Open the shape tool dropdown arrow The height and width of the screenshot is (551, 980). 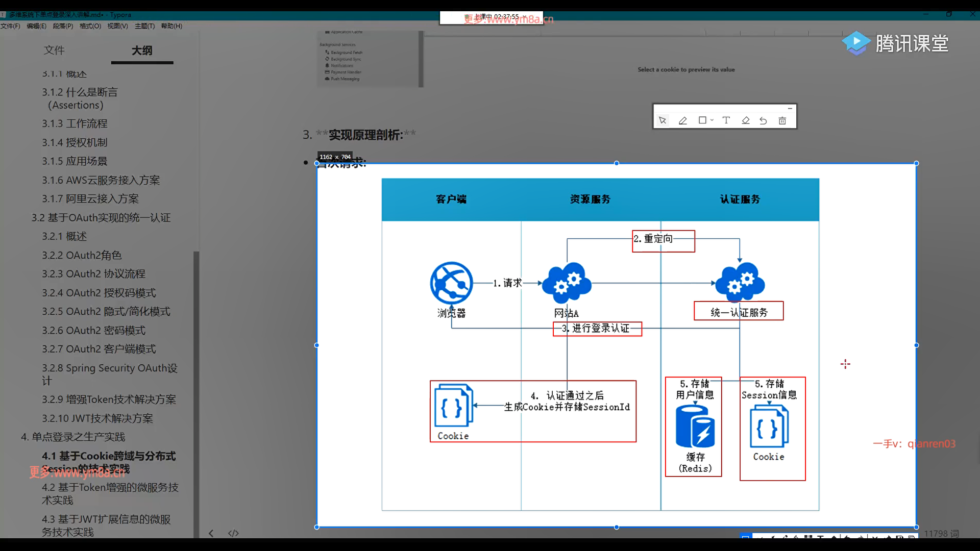pyautogui.click(x=712, y=120)
